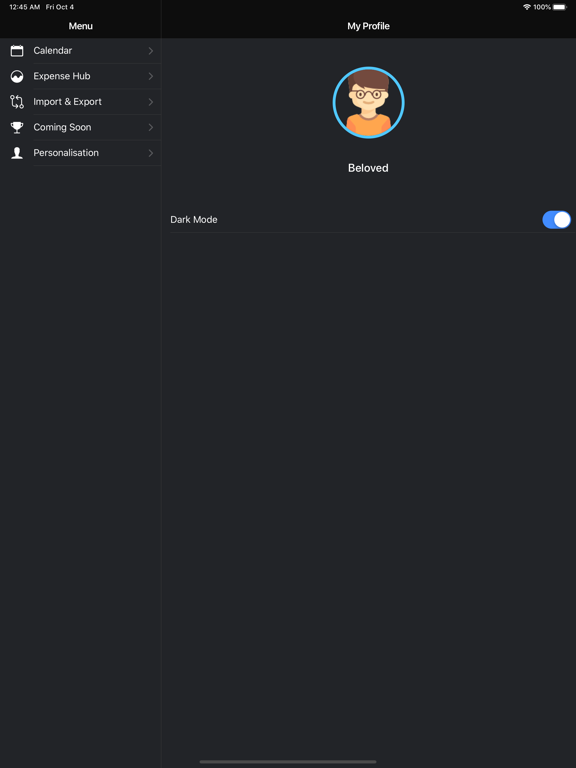This screenshot has width=576, height=768.
Task: Expand the Coming Soon row chevron
Action: click(151, 127)
